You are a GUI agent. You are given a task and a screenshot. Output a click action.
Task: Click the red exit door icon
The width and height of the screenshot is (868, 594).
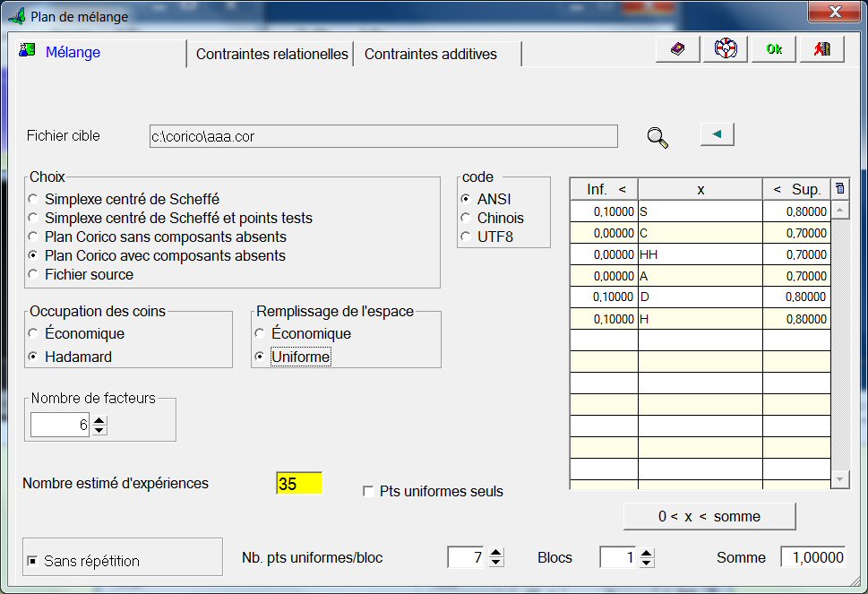point(821,49)
